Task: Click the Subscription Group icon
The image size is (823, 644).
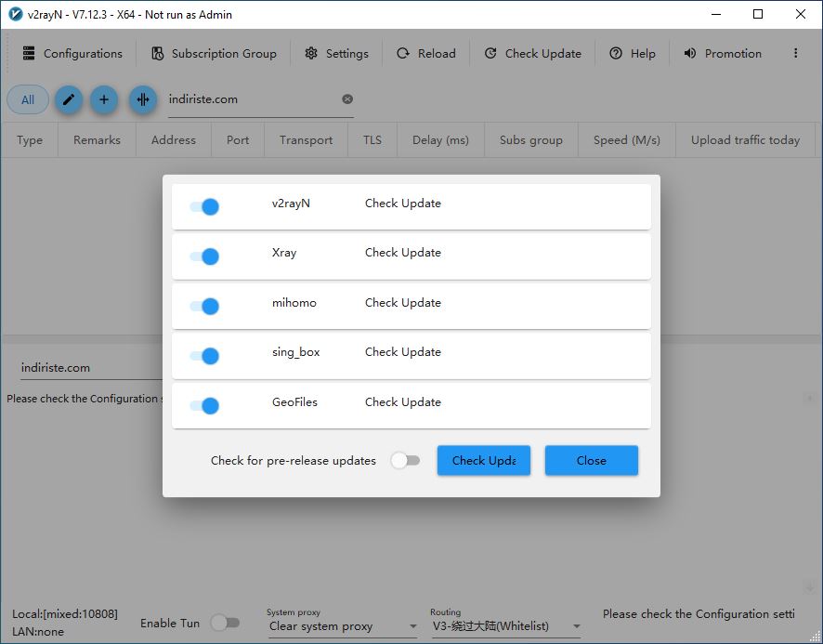Action: click(158, 53)
